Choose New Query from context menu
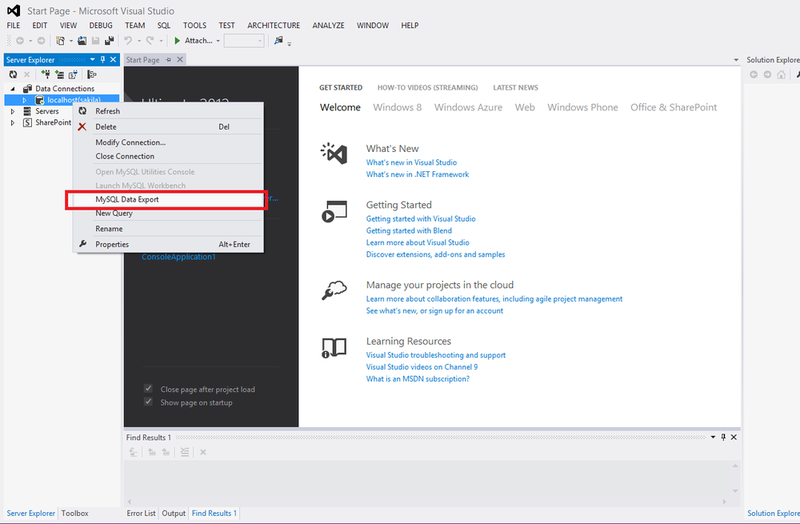 point(168,213)
